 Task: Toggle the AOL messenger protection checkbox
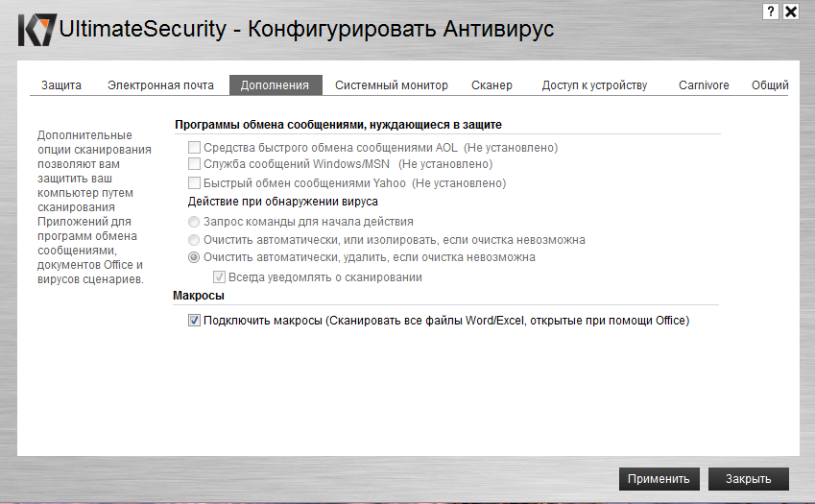(195, 148)
